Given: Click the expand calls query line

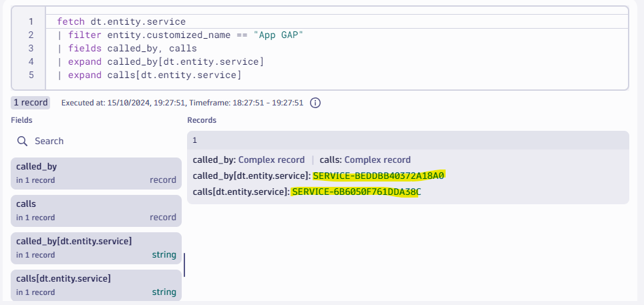Looking at the screenshot, I should point(154,75).
